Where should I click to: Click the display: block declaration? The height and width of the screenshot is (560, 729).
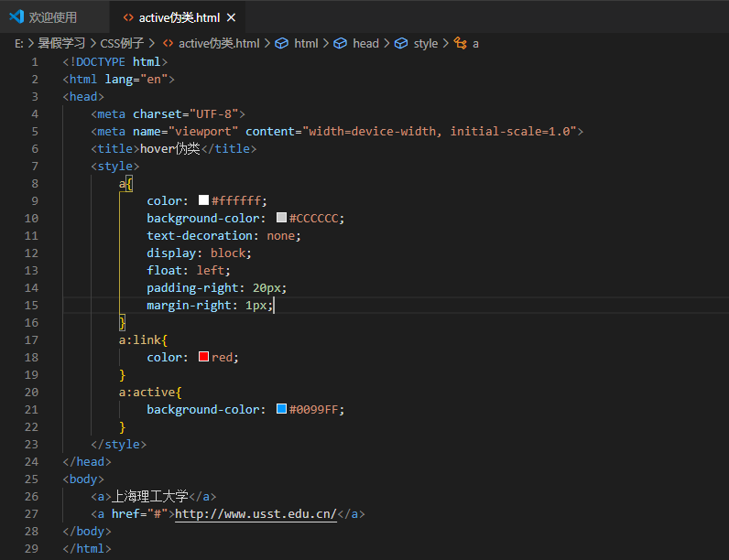pos(199,253)
